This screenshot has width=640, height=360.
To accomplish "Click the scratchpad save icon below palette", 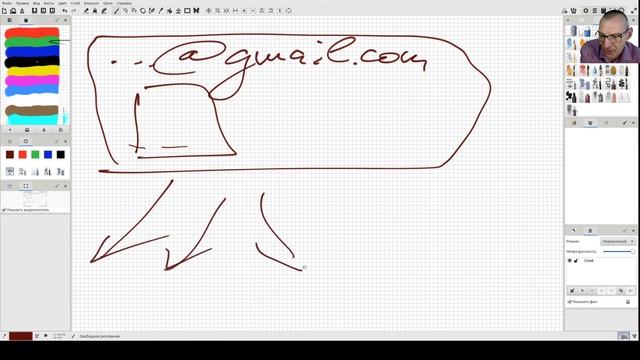I will (44, 130).
